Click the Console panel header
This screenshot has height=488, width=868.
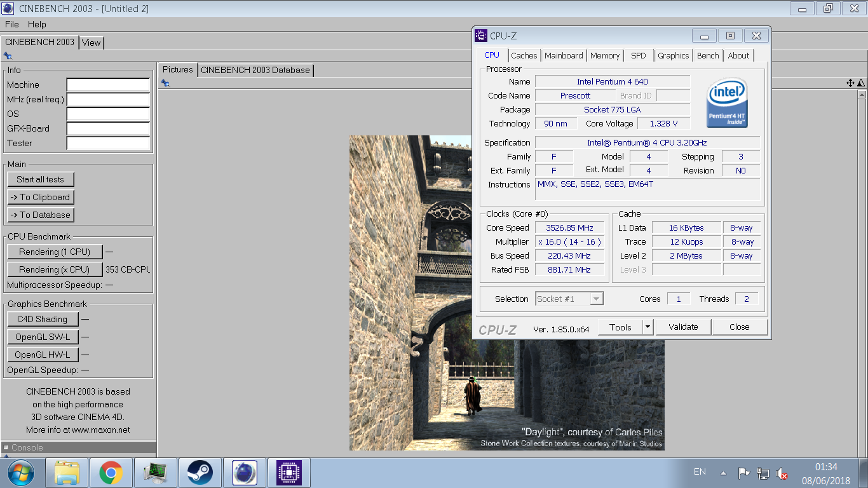tap(79, 447)
